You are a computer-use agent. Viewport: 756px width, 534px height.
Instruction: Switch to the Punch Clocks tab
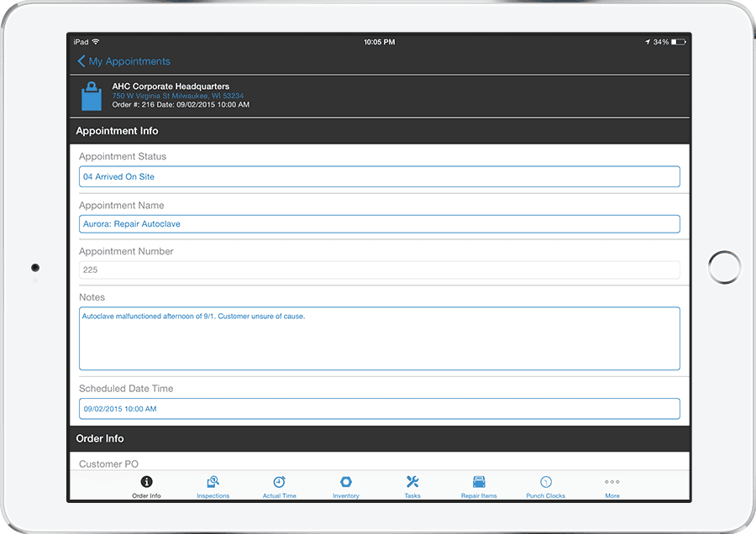click(x=544, y=482)
